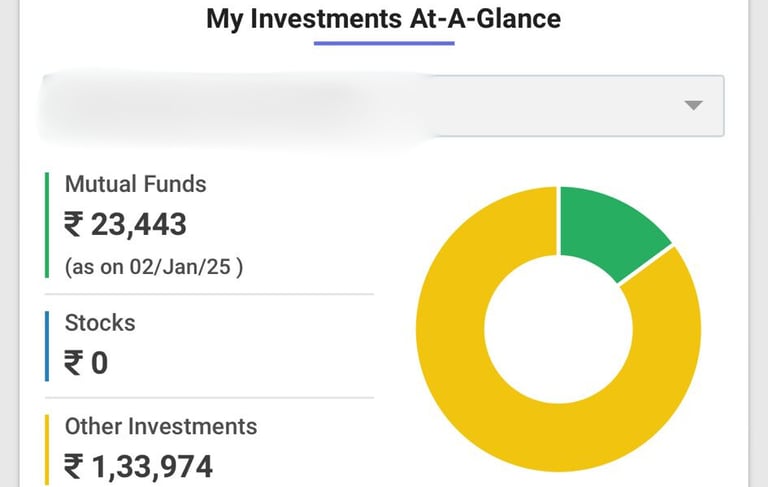Click the yellow bar beside Other Investments
Screen dimensions: 768x487
47,449
